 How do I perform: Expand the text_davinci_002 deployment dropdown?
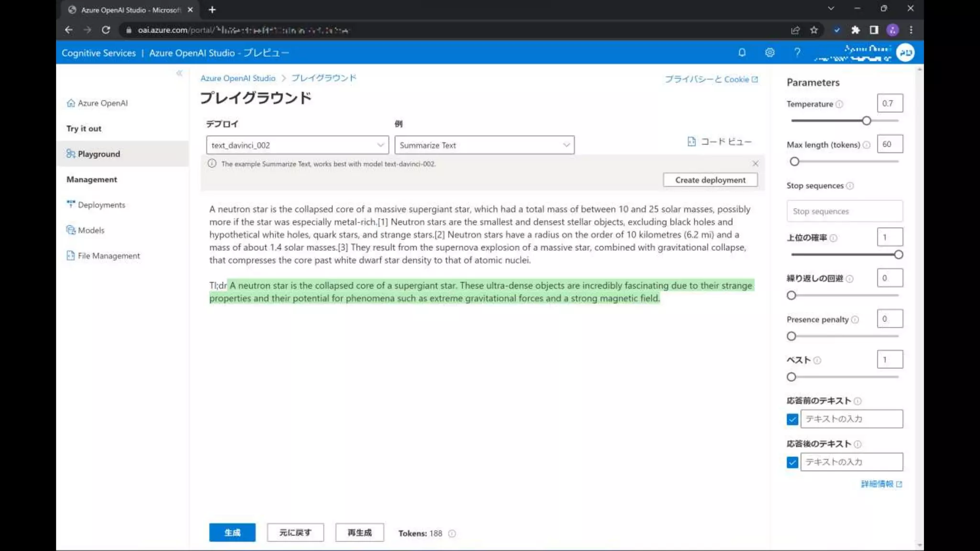coord(297,145)
